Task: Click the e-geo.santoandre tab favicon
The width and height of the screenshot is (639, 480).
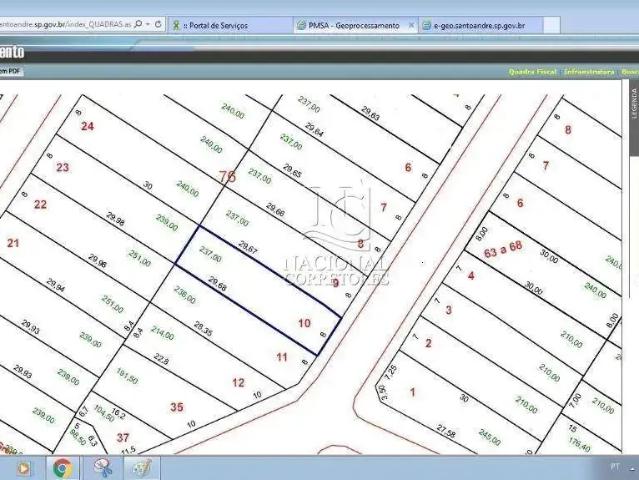Action: [x=426, y=25]
